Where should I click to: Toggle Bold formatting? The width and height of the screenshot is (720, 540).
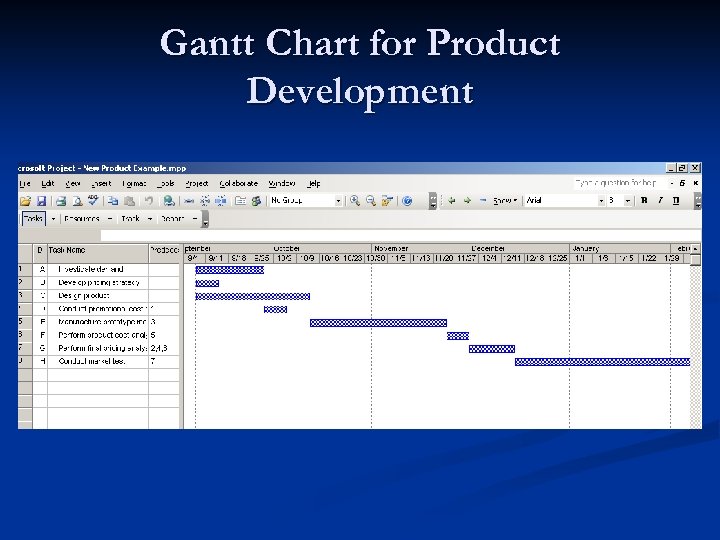point(644,200)
